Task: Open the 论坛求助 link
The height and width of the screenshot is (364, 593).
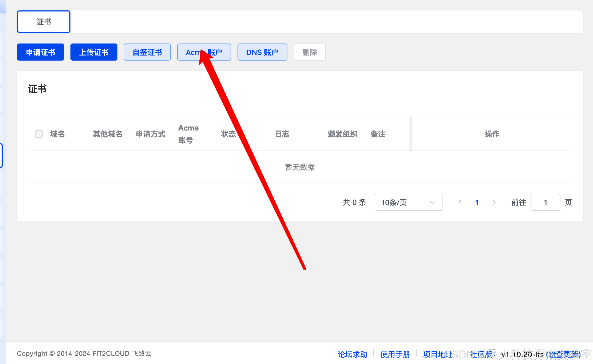Action: (353, 354)
